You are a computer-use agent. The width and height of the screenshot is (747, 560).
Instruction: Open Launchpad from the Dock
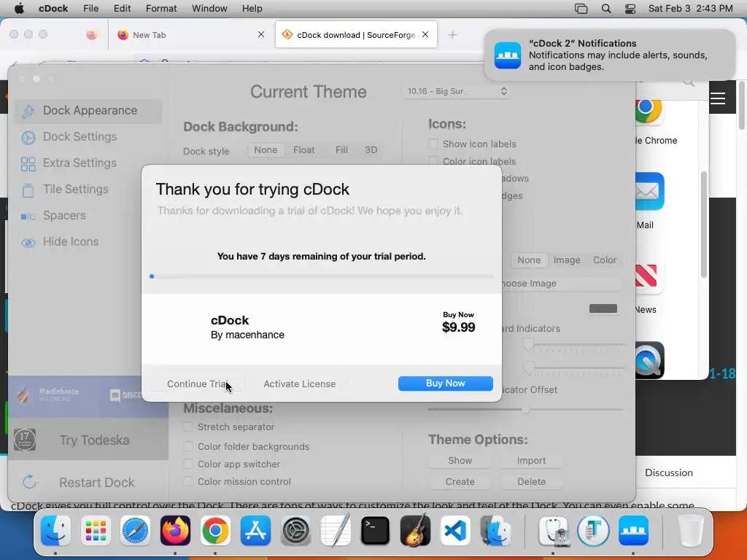coord(96,531)
